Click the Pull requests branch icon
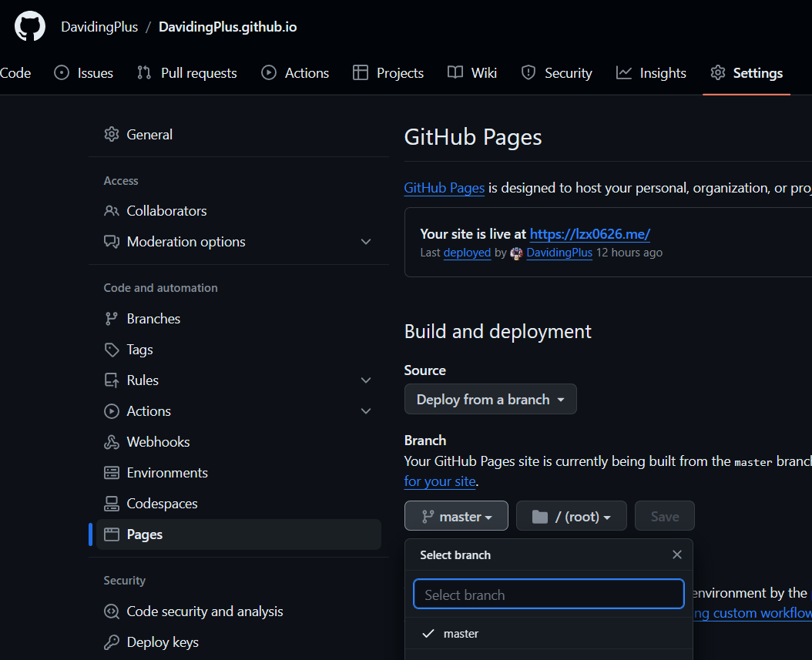This screenshot has height=660, width=812. pos(144,73)
